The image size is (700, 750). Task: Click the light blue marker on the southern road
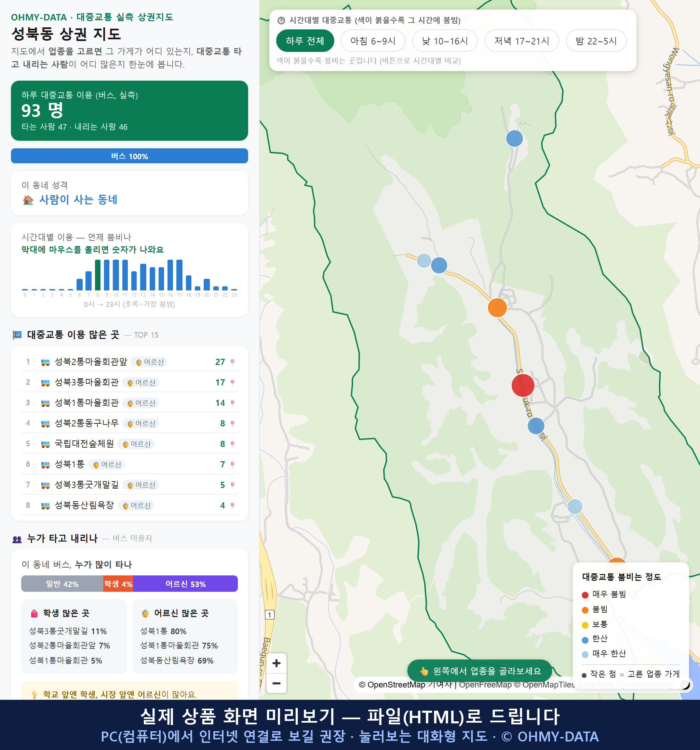574,507
